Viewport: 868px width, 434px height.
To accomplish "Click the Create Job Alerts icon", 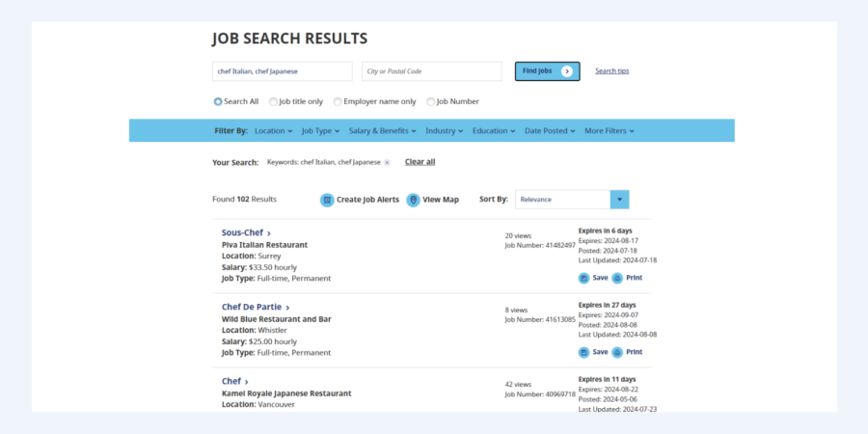I will [327, 200].
